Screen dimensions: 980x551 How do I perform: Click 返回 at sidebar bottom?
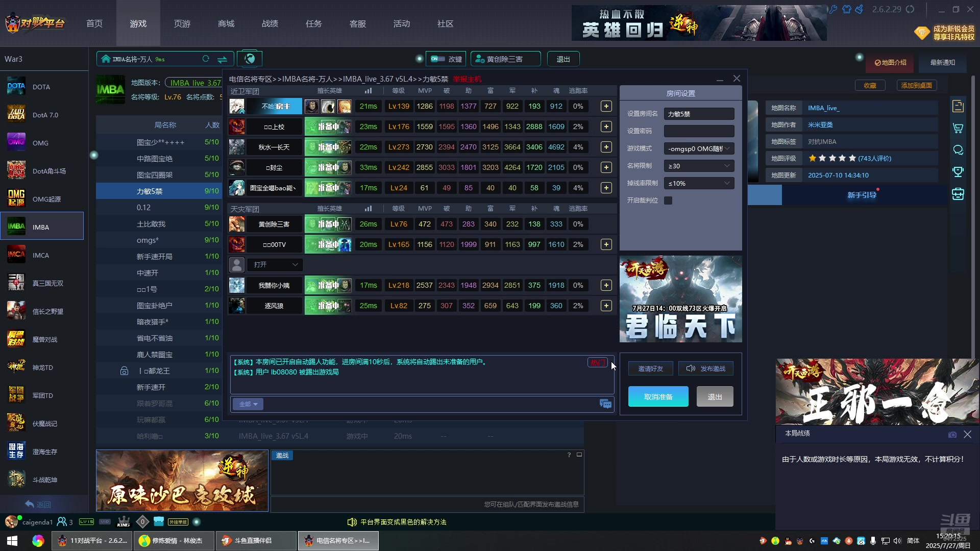tap(38, 504)
